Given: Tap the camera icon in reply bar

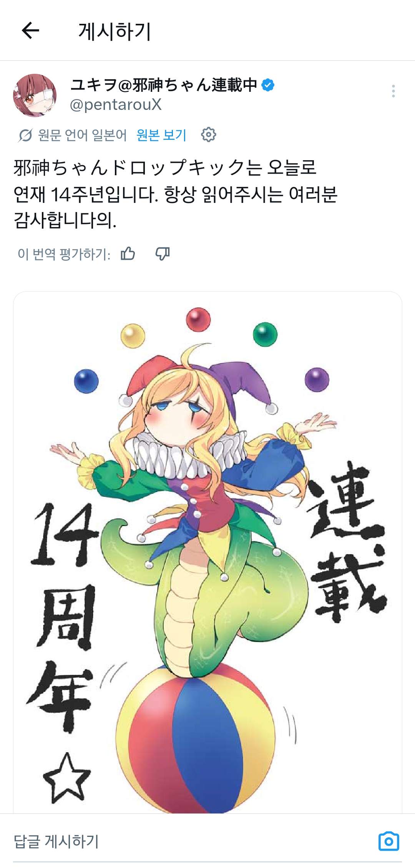Looking at the screenshot, I should (389, 841).
